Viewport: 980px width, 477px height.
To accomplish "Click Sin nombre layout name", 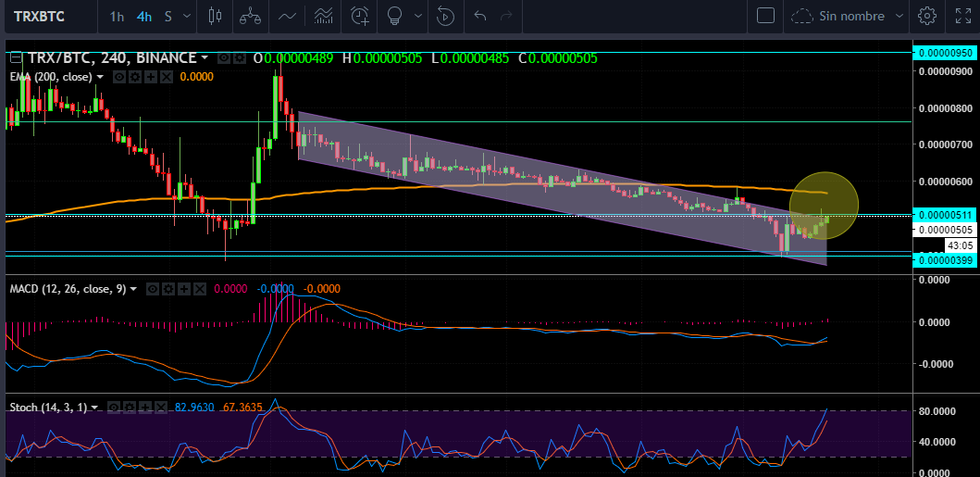I will point(852,17).
